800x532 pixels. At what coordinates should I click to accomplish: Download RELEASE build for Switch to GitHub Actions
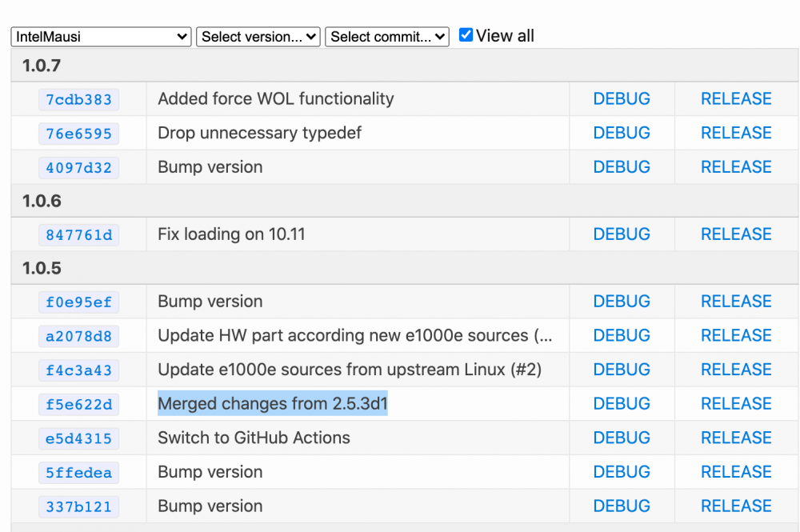click(x=736, y=438)
